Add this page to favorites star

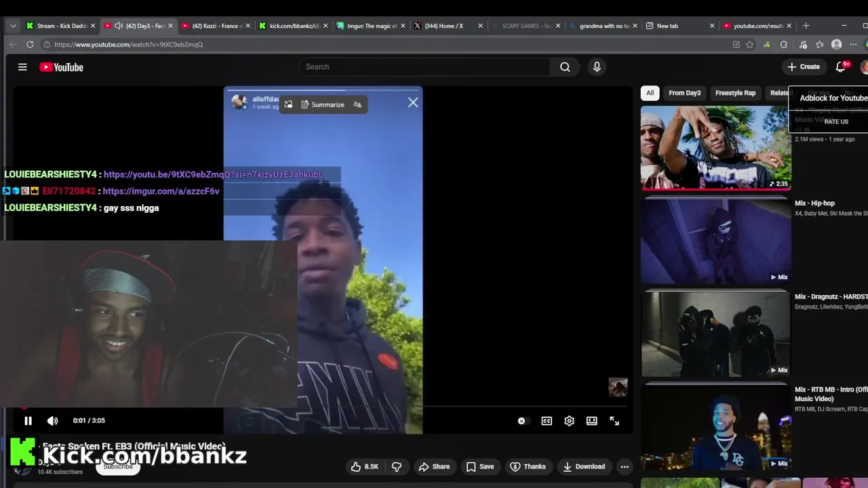click(x=750, y=45)
